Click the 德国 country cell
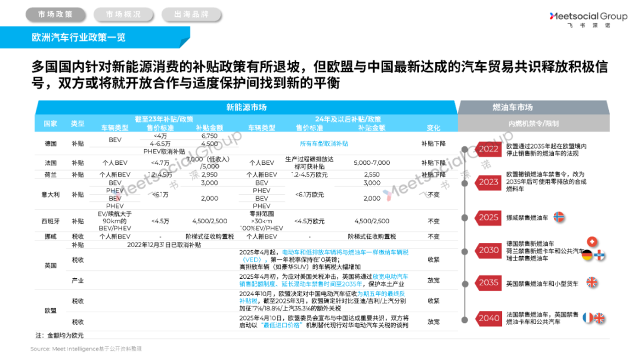The image size is (644, 363). click(51, 143)
